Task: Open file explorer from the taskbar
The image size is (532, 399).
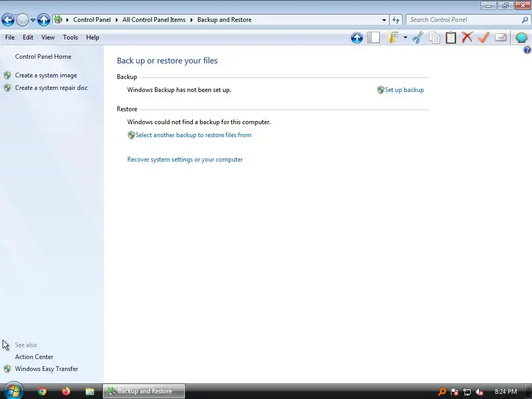Action: coord(89,392)
